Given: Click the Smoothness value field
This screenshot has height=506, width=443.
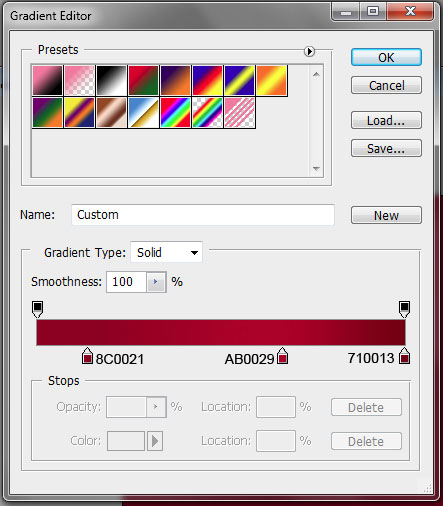Looking at the screenshot, I should click(x=126, y=282).
